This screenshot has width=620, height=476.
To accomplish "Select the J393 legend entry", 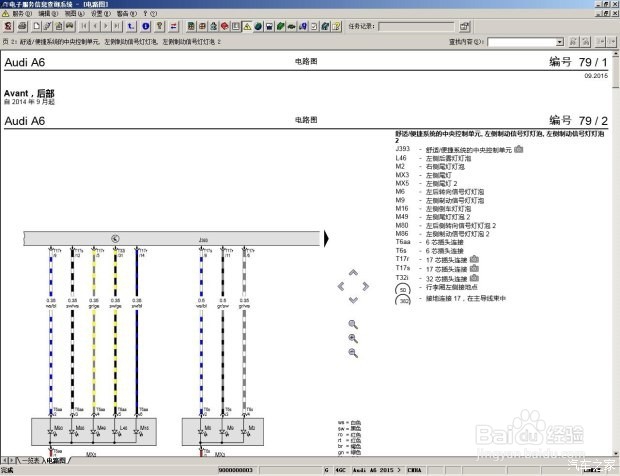I will click(x=459, y=149).
